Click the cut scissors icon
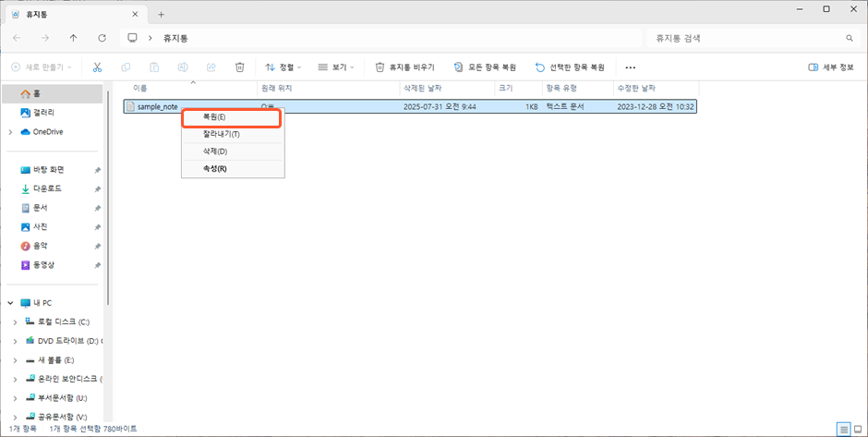868x437 pixels. point(97,67)
